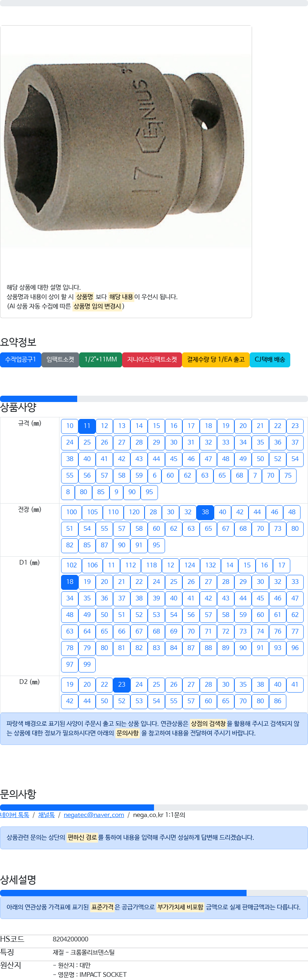Open the 네이버 톡톡 inquiry link
The width and height of the screenshot is (308, 980).
click(x=15, y=815)
